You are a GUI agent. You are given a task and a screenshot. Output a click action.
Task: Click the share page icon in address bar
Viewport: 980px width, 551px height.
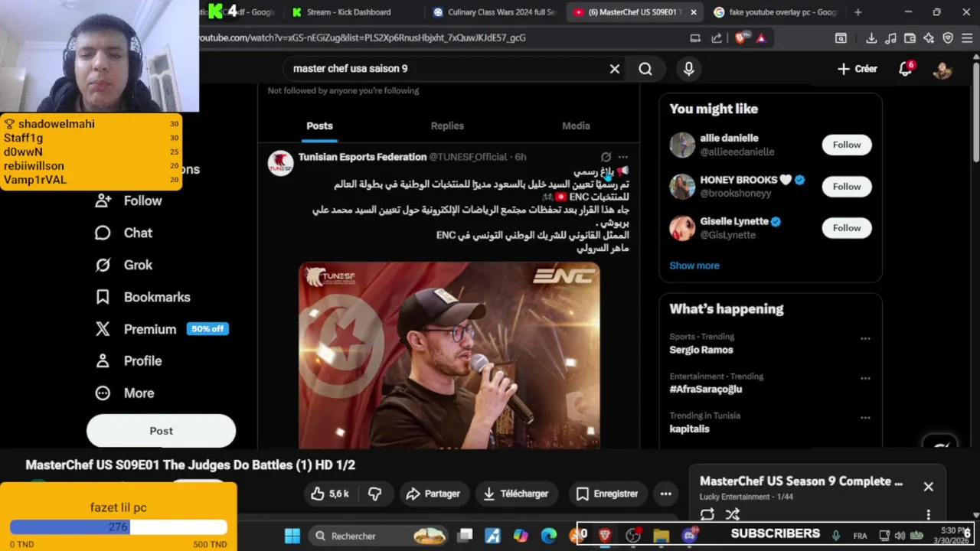tap(717, 37)
